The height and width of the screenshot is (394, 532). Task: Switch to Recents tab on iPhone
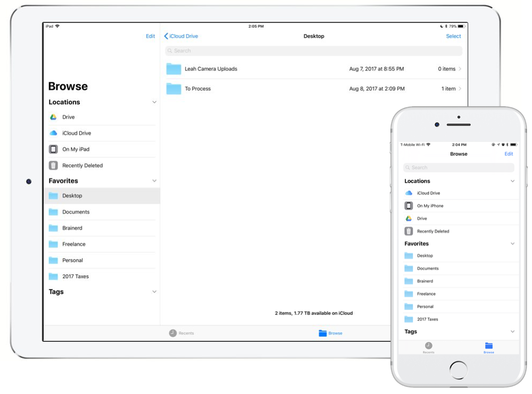(x=428, y=348)
